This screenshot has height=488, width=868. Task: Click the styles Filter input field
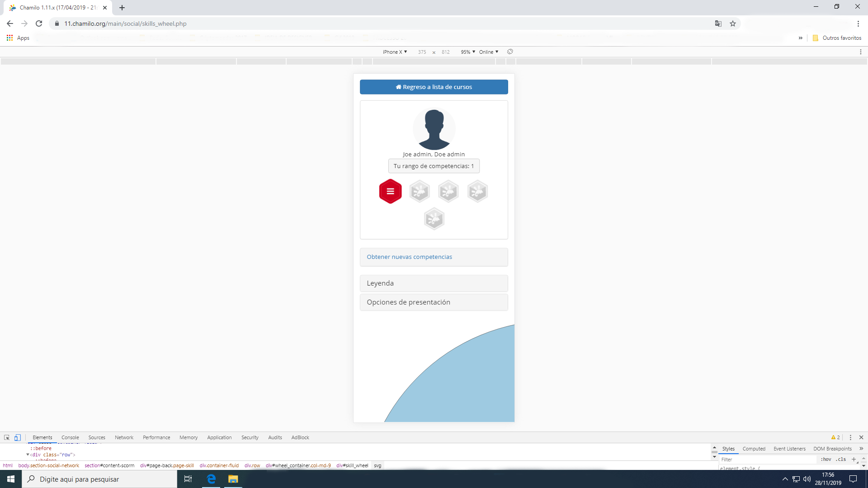pyautogui.click(x=769, y=459)
